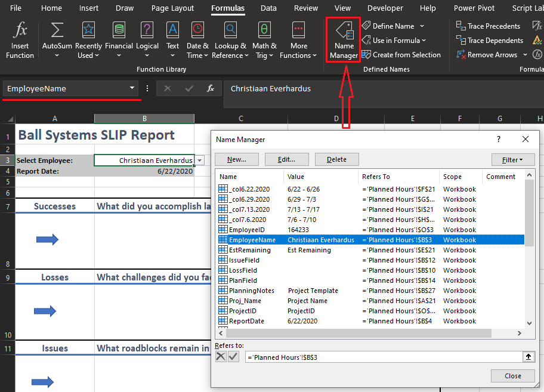544x392 pixels.
Task: Select the ProjectID name row
Action: tap(370, 311)
